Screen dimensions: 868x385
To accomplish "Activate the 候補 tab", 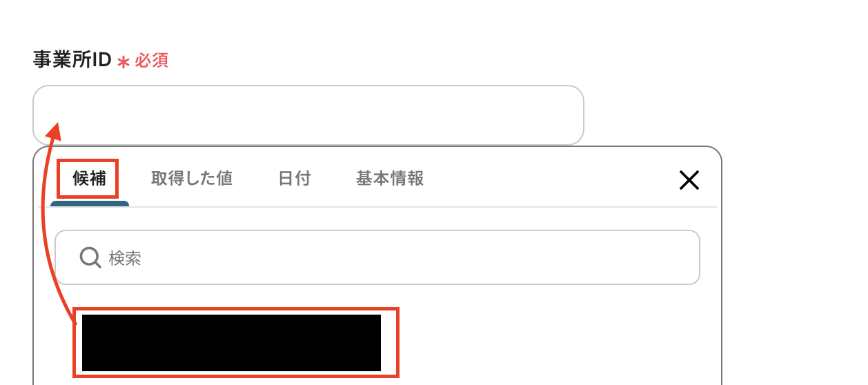I will tap(89, 179).
